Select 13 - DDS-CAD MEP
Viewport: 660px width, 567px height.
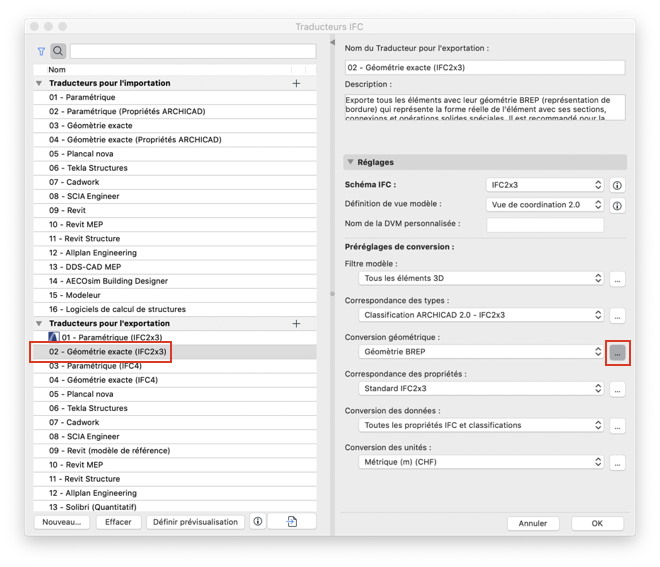click(175, 267)
